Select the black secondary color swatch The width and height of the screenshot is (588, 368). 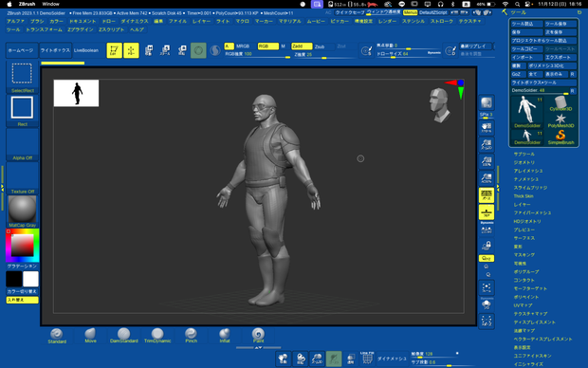(14, 279)
